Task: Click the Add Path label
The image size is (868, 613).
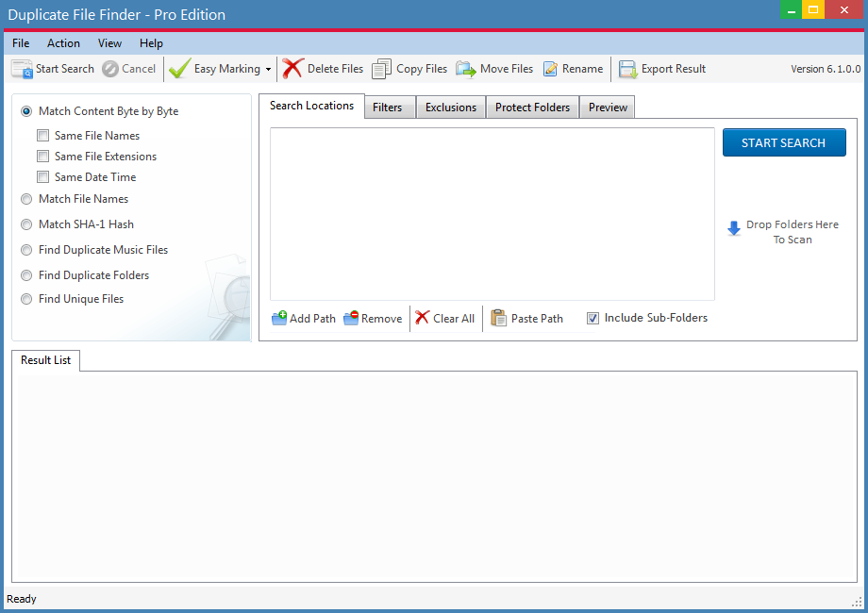Action: 313,319
